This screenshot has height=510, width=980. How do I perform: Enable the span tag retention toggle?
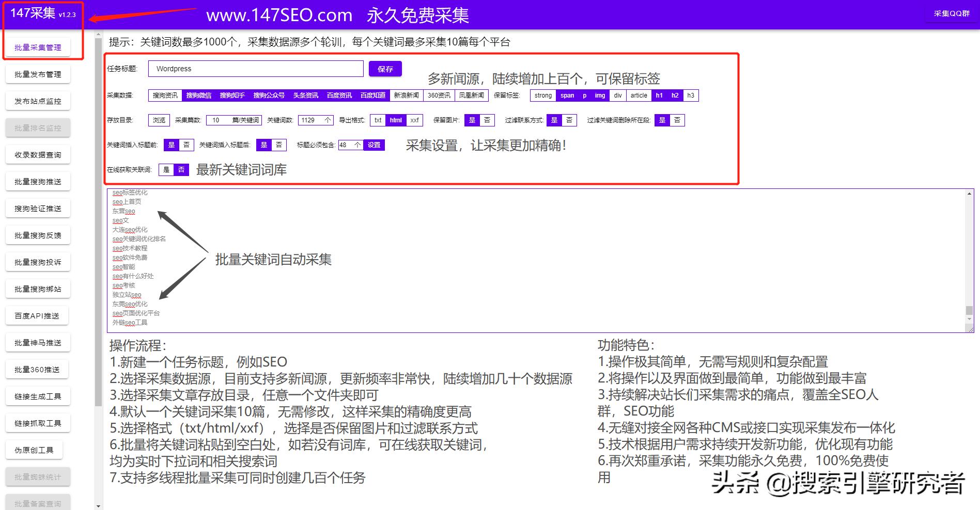(x=567, y=95)
